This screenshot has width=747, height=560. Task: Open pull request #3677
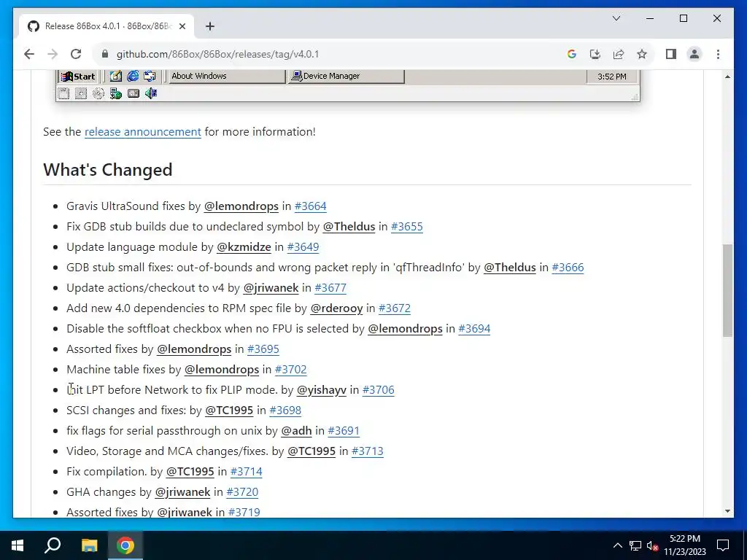point(330,288)
